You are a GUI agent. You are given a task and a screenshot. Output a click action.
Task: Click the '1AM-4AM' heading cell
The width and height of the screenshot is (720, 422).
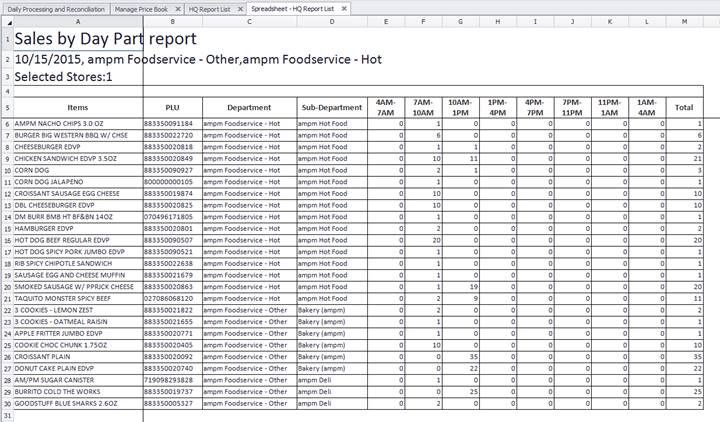coord(647,107)
